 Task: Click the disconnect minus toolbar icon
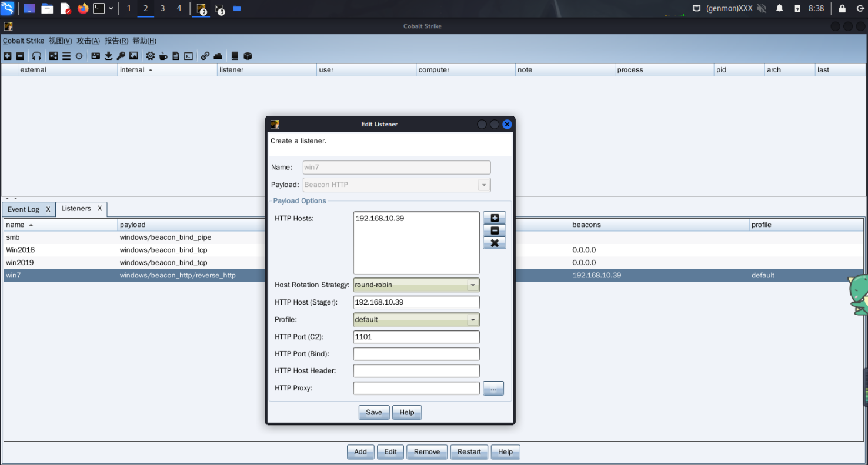tap(20, 56)
